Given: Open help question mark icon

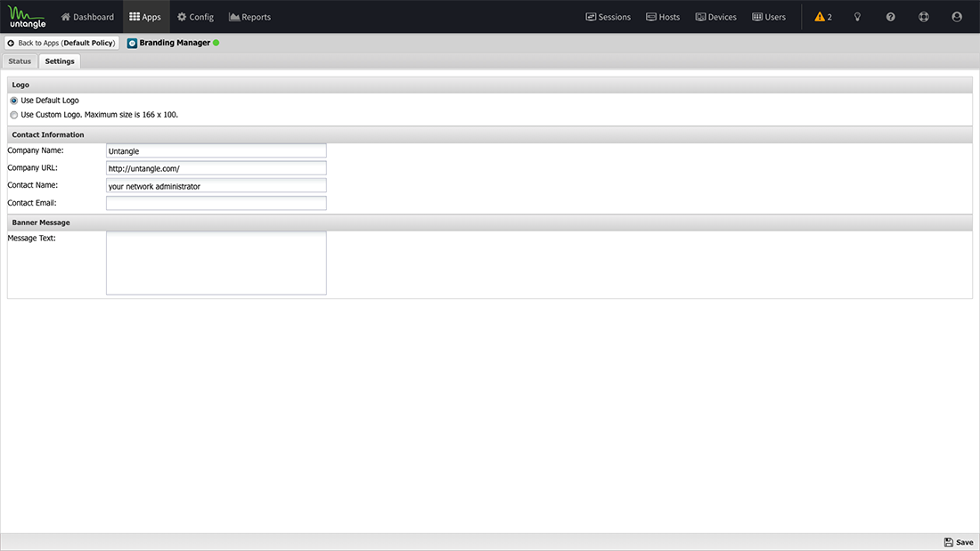Looking at the screenshot, I should pyautogui.click(x=891, y=17).
